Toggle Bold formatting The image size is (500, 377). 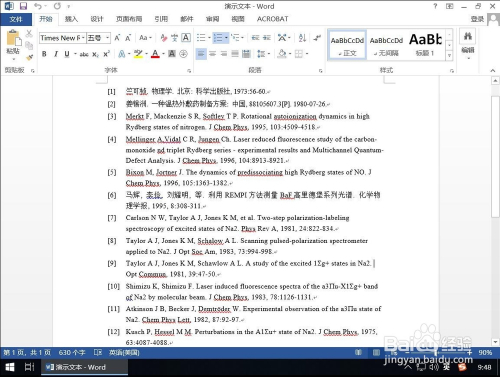tap(44, 54)
